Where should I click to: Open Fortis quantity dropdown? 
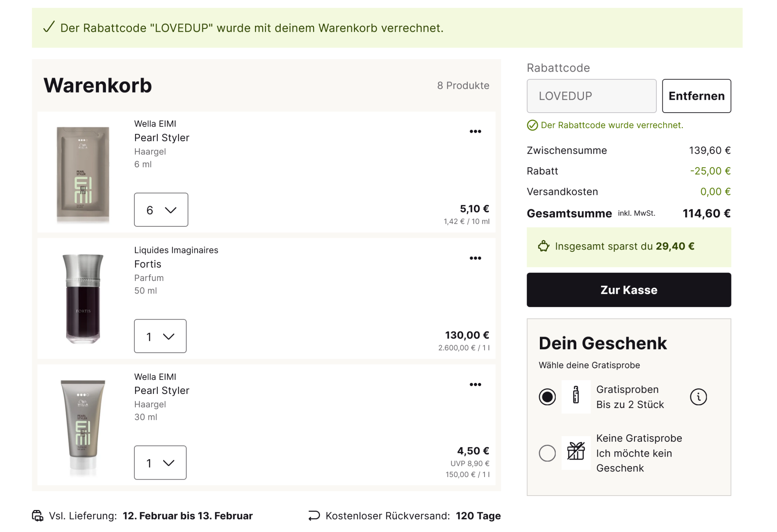point(160,336)
